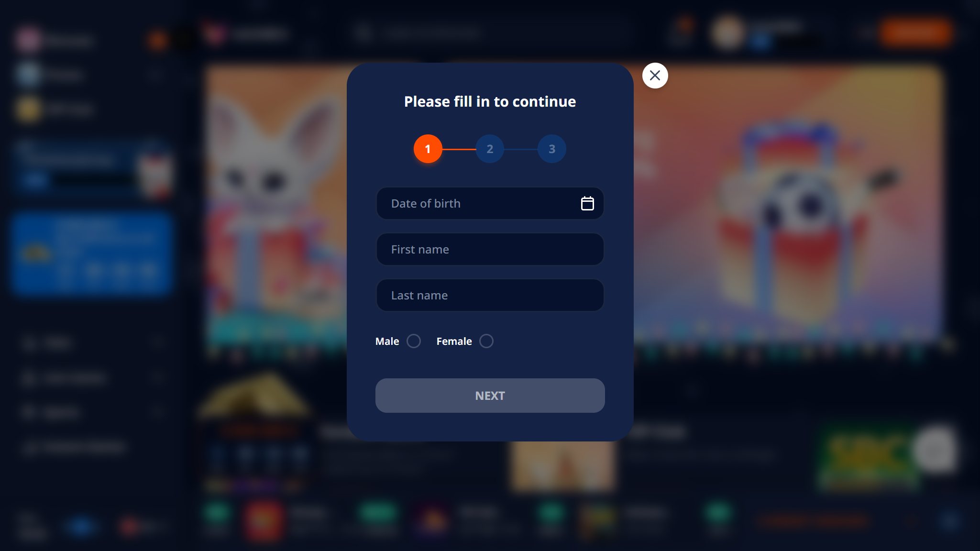980x551 pixels.
Task: Focus the Date of birth field
Action: click(x=490, y=203)
